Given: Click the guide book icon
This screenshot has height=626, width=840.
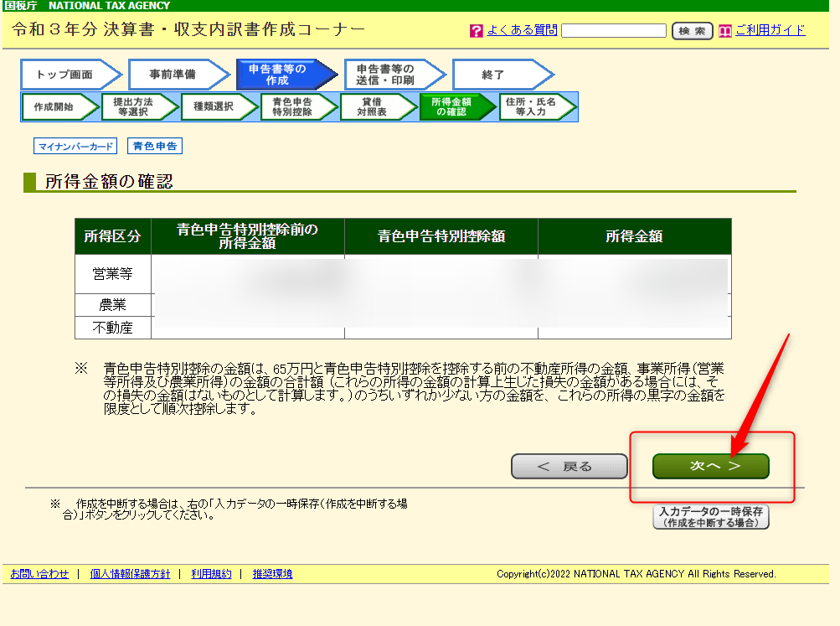Looking at the screenshot, I should point(725,31).
